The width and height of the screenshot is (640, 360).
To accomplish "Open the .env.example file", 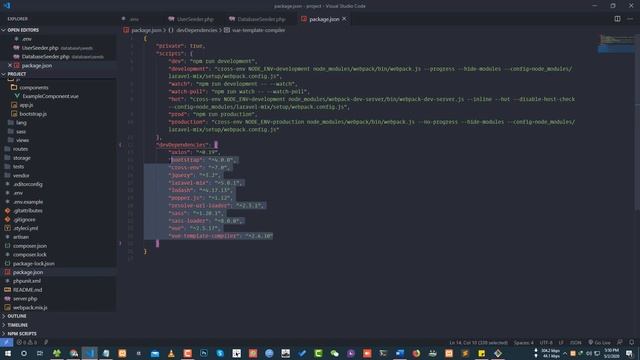I will coord(28,202).
